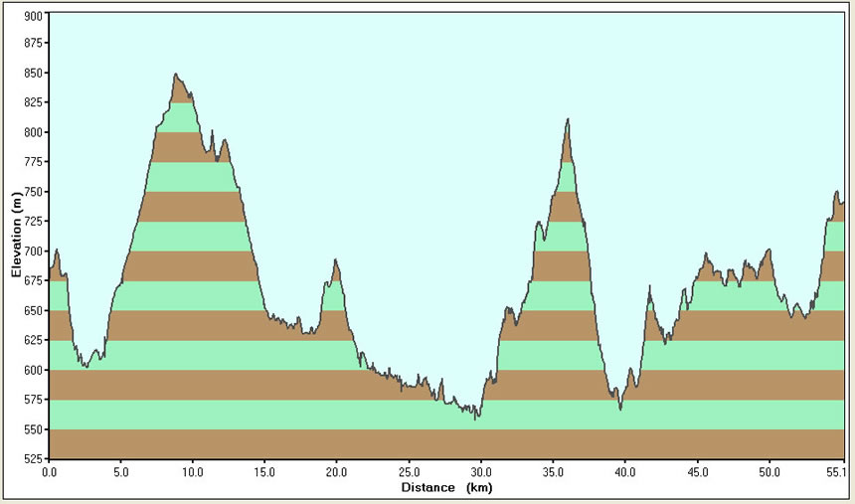Click the 850 elevation axis label
This screenshot has width=855, height=504.
click(x=33, y=74)
